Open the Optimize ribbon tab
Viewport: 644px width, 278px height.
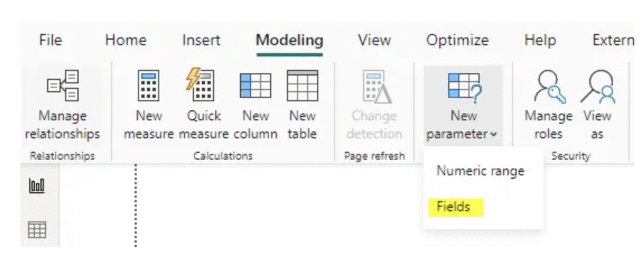point(457,40)
